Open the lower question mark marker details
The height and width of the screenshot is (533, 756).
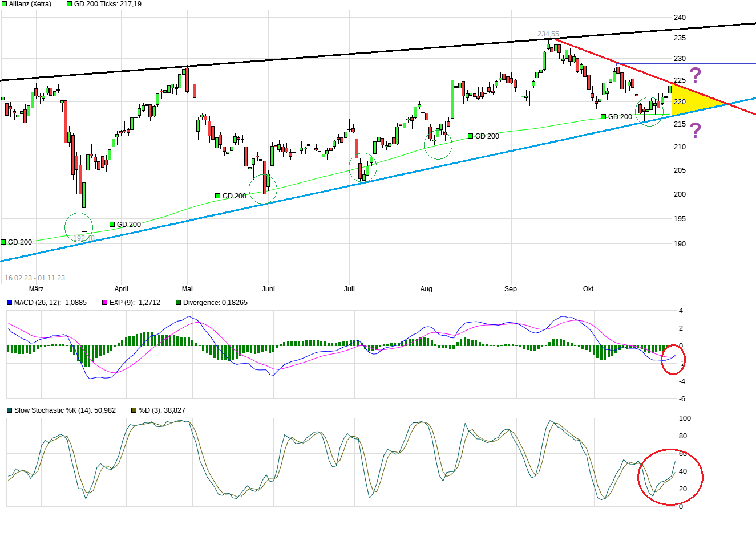click(x=694, y=131)
